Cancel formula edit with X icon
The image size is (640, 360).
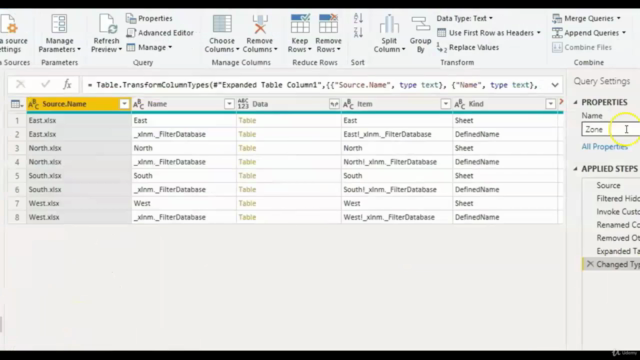pyautogui.click(x=20, y=84)
